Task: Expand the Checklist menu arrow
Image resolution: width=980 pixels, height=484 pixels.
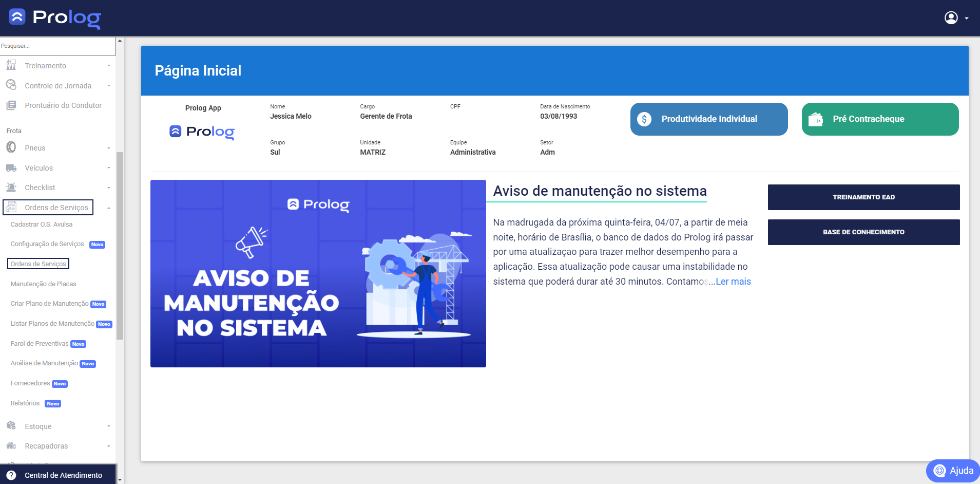Action: coord(109,188)
